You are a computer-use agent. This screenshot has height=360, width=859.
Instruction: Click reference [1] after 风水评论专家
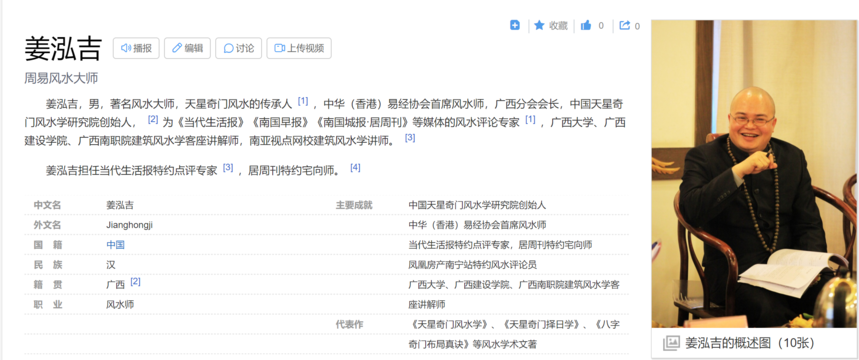pyautogui.click(x=530, y=119)
